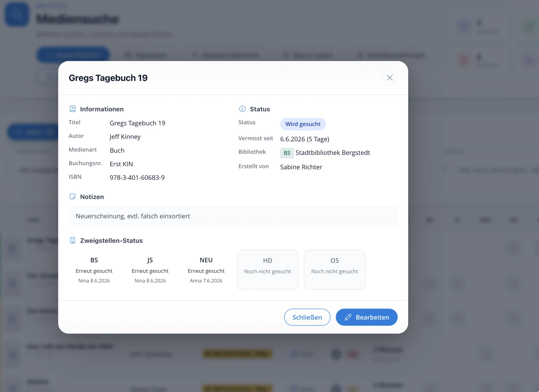The height and width of the screenshot is (392, 539).
Task: Select the JS 'Erneut gesucht' branch entry
Action: (150, 270)
